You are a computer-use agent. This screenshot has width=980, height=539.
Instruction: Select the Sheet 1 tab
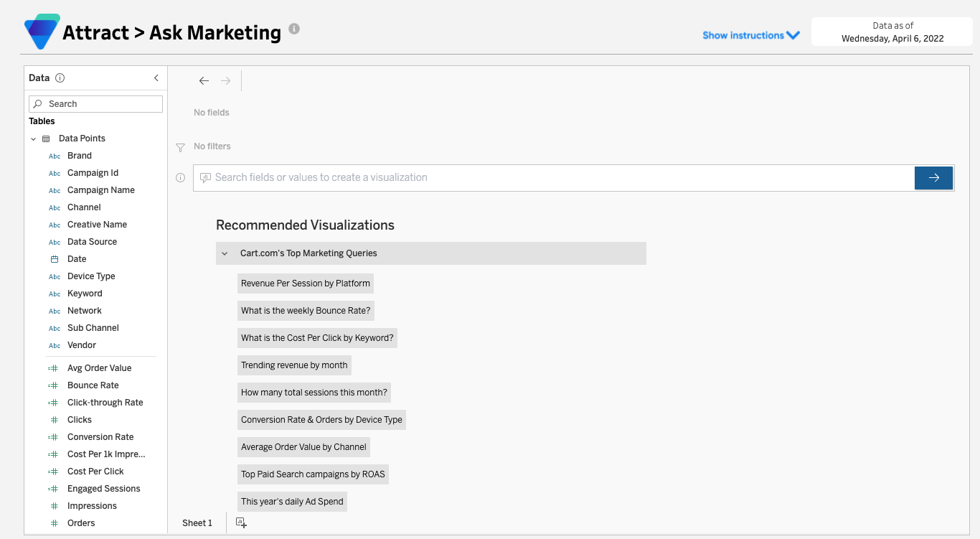197,522
